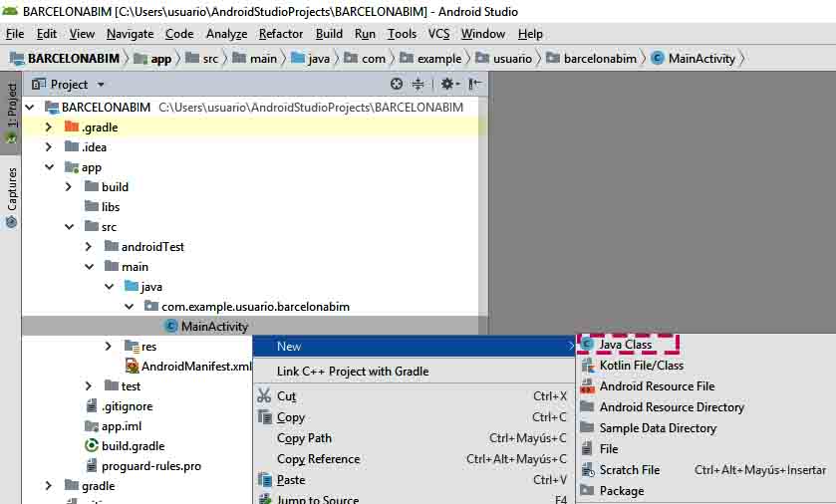Open the Refactor menu

[x=281, y=34]
